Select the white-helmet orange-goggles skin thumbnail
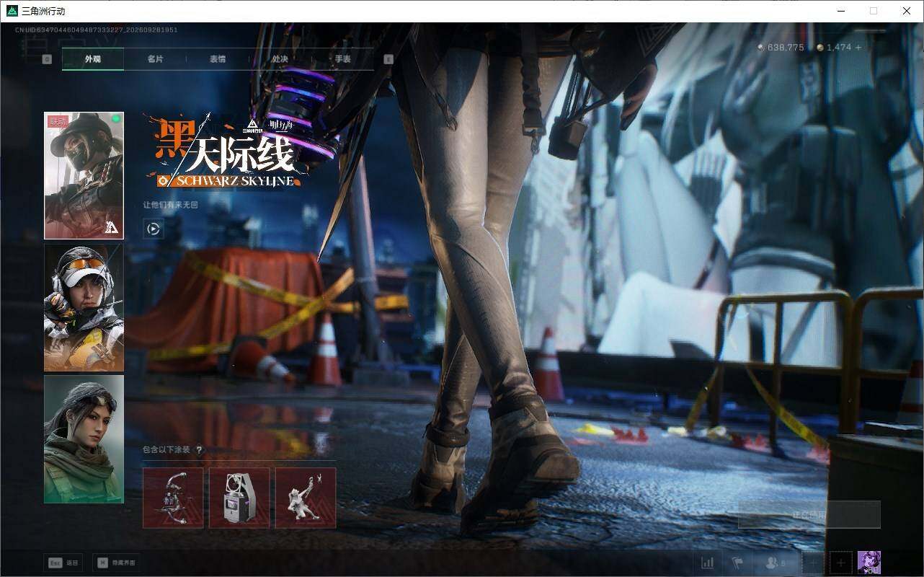Image resolution: width=924 pixels, height=577 pixels. click(84, 307)
